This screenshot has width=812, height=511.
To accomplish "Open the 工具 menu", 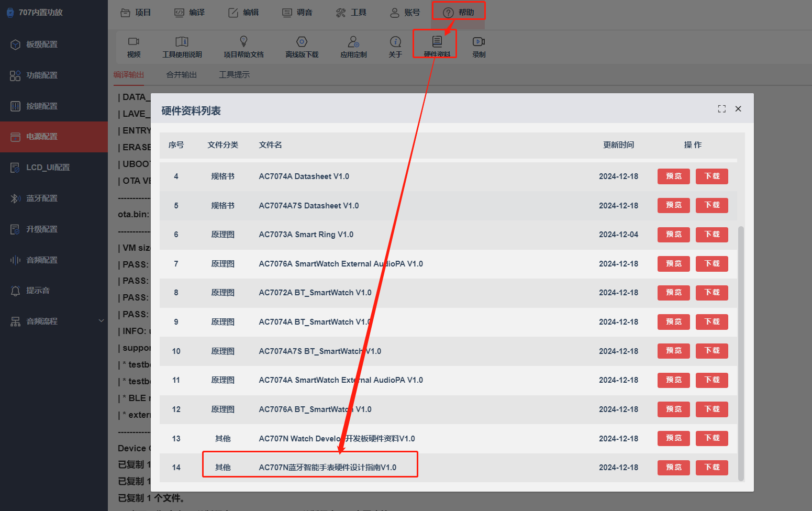I will [x=351, y=13].
